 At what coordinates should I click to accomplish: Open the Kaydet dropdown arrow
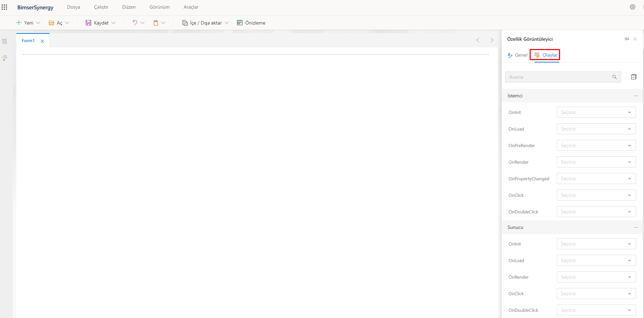pyautogui.click(x=113, y=23)
